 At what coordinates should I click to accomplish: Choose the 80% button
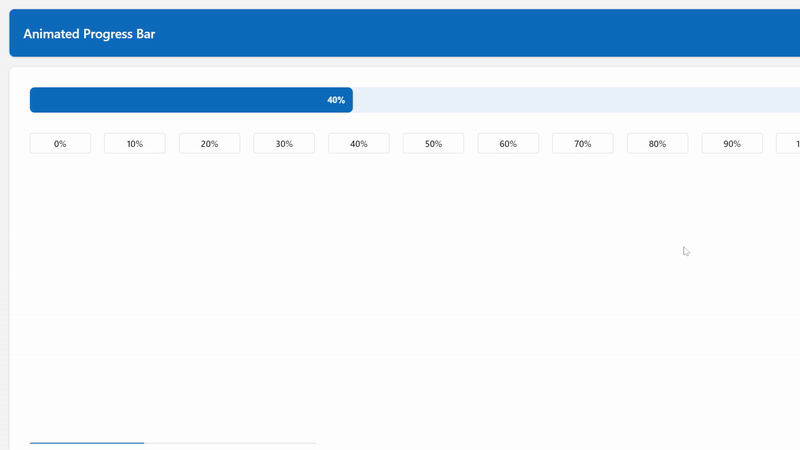click(657, 143)
